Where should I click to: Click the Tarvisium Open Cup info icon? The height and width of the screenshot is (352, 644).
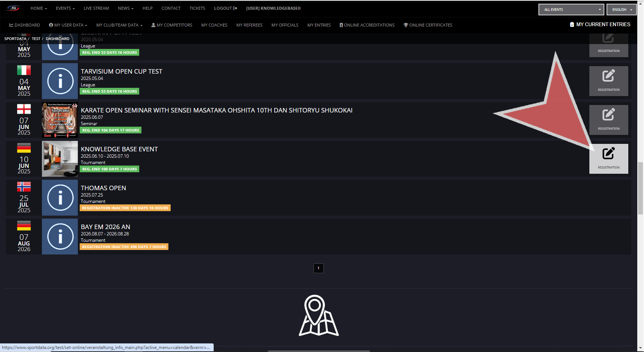point(60,81)
